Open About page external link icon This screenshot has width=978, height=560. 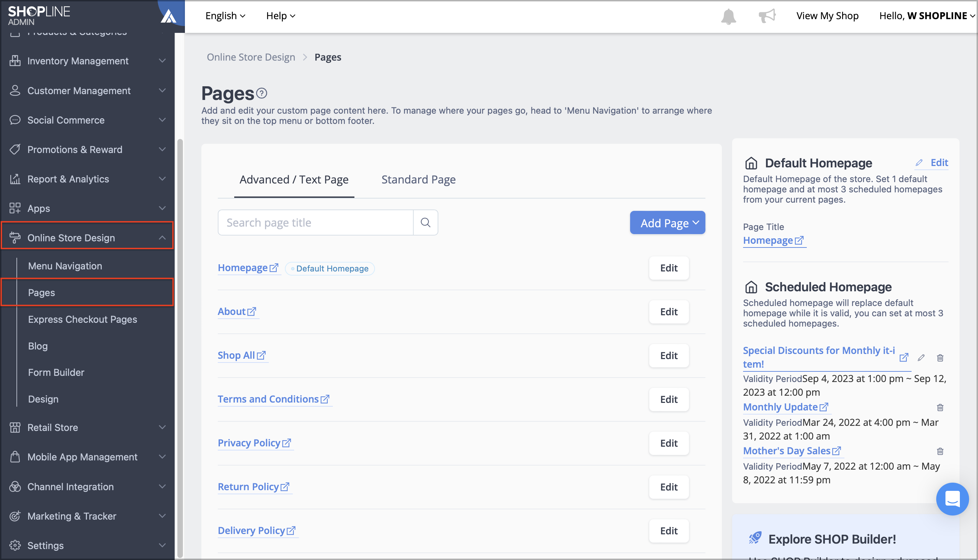[252, 311]
